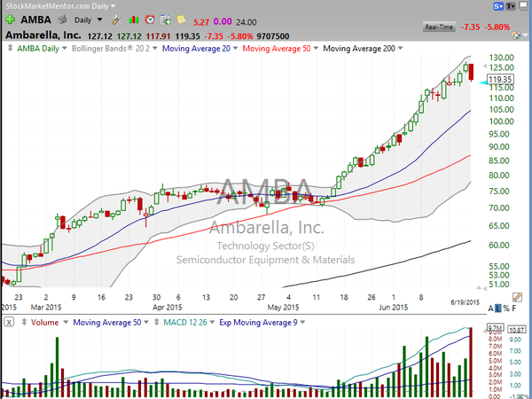Click the last red candlestick on chart
The height and width of the screenshot is (399, 532).
472,72
